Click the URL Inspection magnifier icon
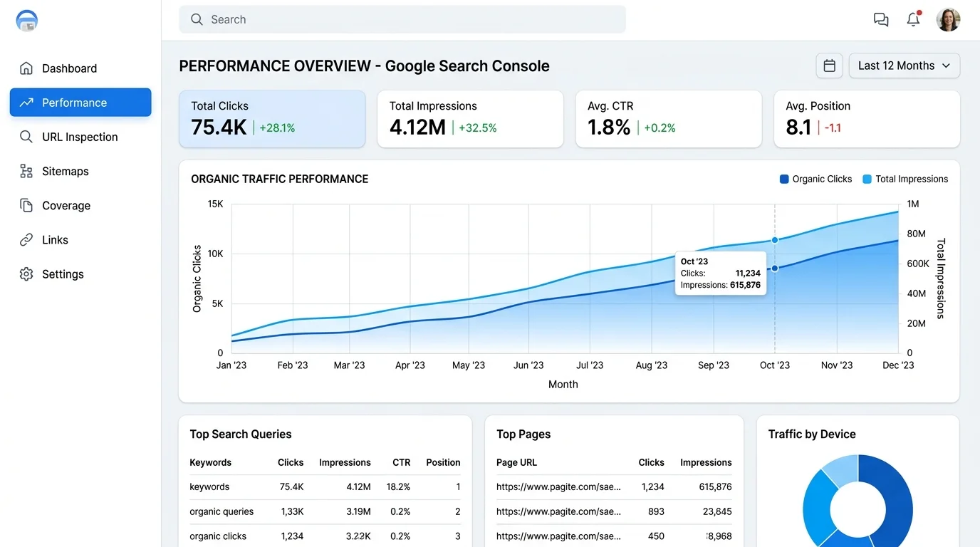 [26, 137]
